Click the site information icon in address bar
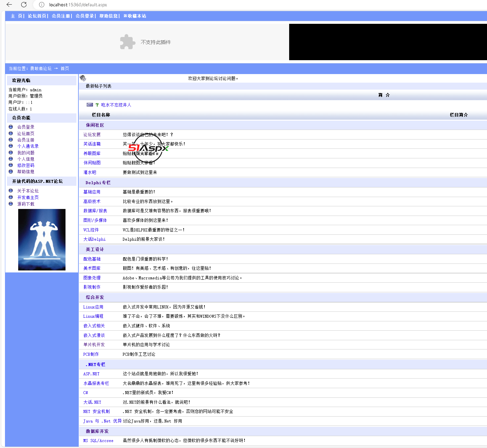Screen dimensions: 487x448 pyautogui.click(x=42, y=5)
